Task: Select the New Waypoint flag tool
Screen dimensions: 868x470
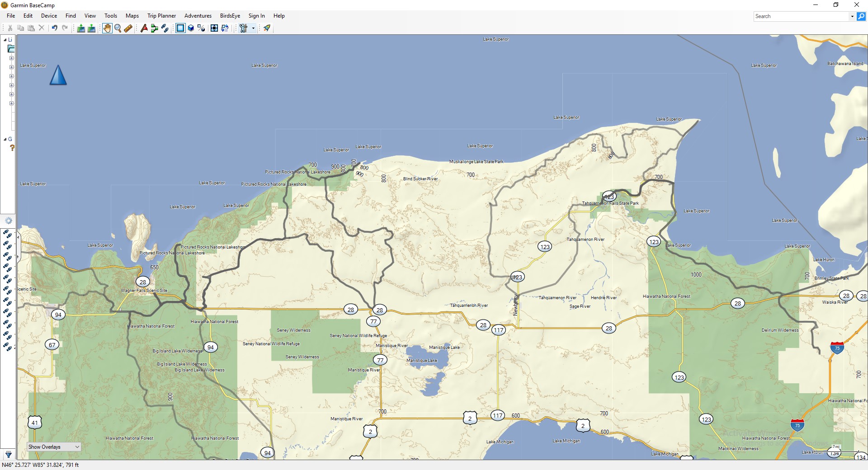Action: point(144,28)
